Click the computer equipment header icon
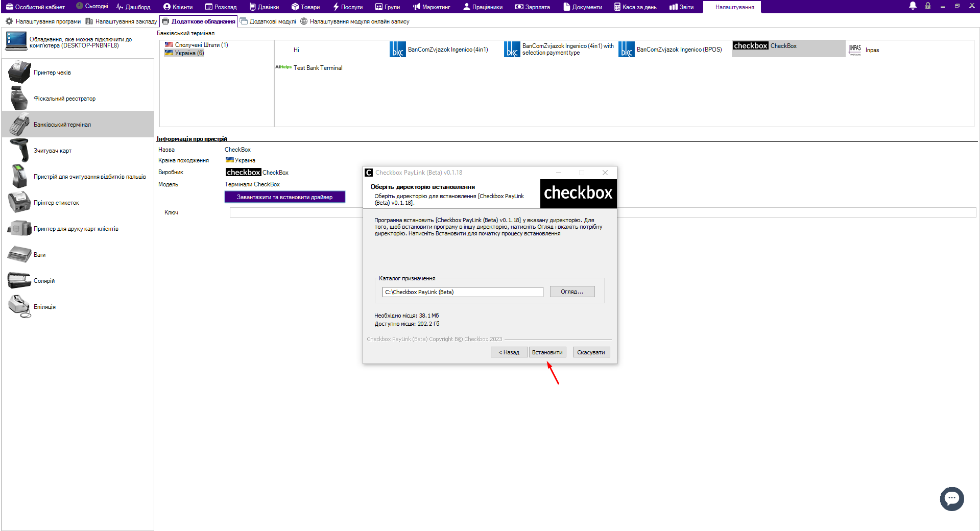The height and width of the screenshot is (531, 980). tap(16, 40)
